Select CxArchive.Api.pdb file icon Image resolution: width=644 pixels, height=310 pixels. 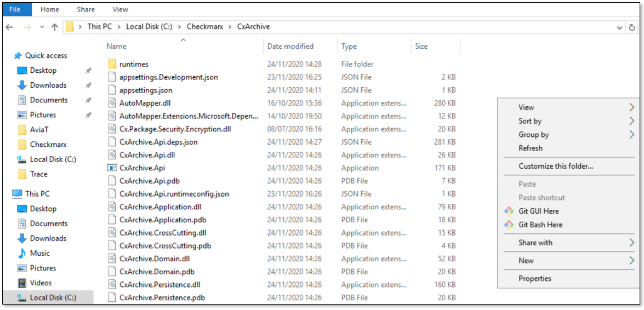tap(112, 181)
